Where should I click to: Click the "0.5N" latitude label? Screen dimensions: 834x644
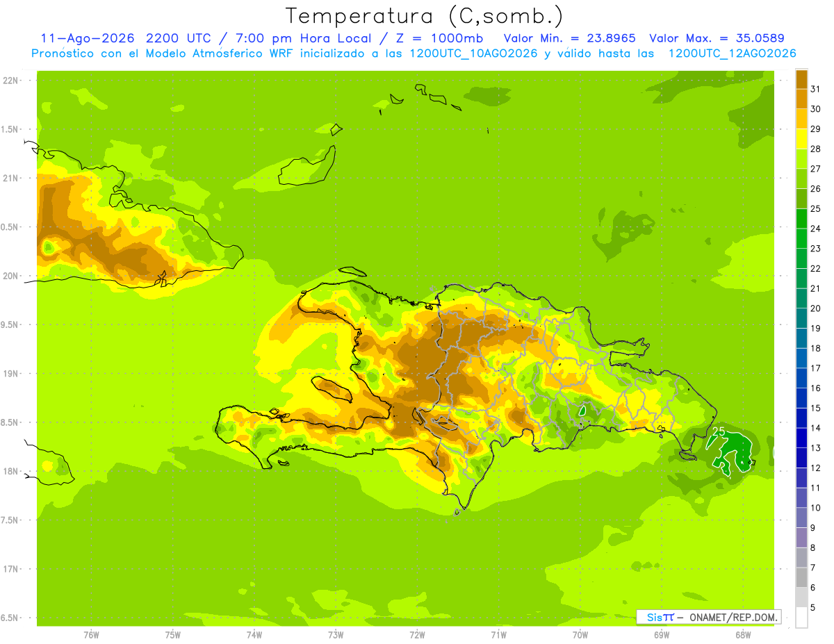click(x=10, y=227)
